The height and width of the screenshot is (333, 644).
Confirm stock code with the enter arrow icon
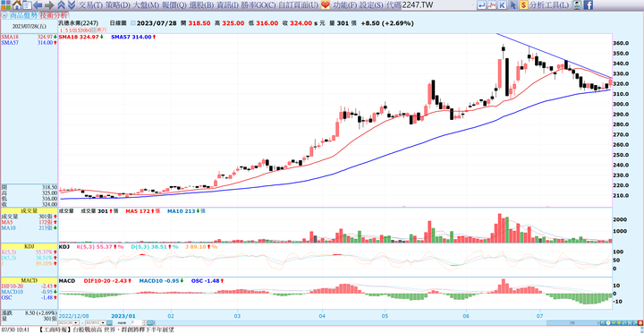(481, 5)
